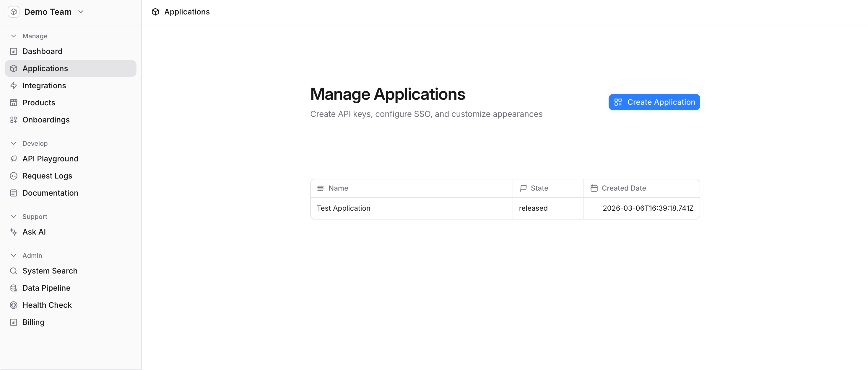Click the Demo Team cube logo icon
Image resolution: width=868 pixels, height=370 pixels.
pyautogui.click(x=14, y=12)
